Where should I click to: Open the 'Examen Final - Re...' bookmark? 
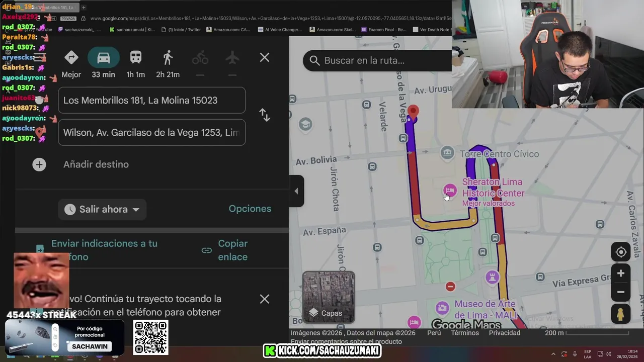coord(383,30)
